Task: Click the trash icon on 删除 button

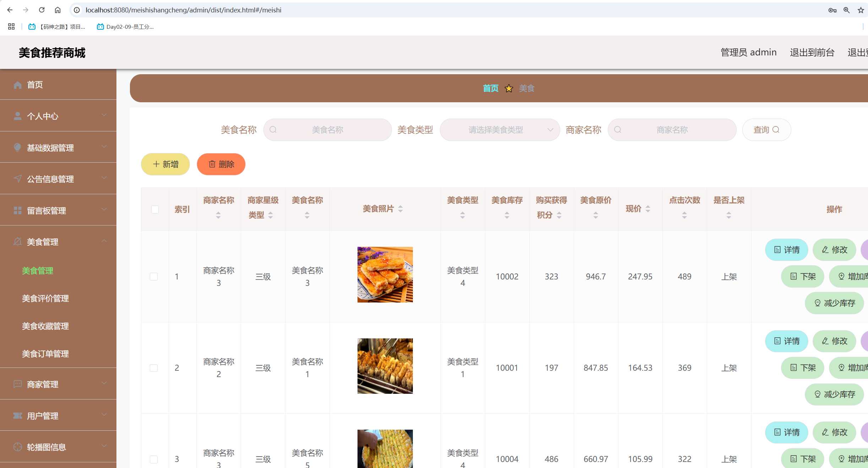Action: (212, 164)
